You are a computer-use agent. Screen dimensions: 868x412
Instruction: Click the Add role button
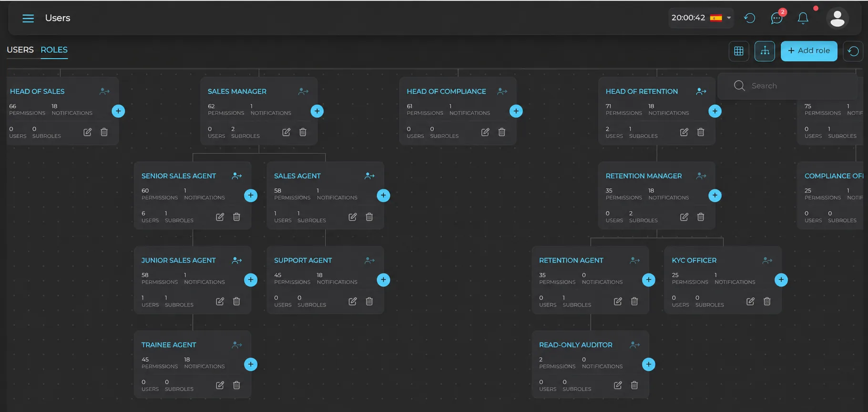(x=809, y=51)
